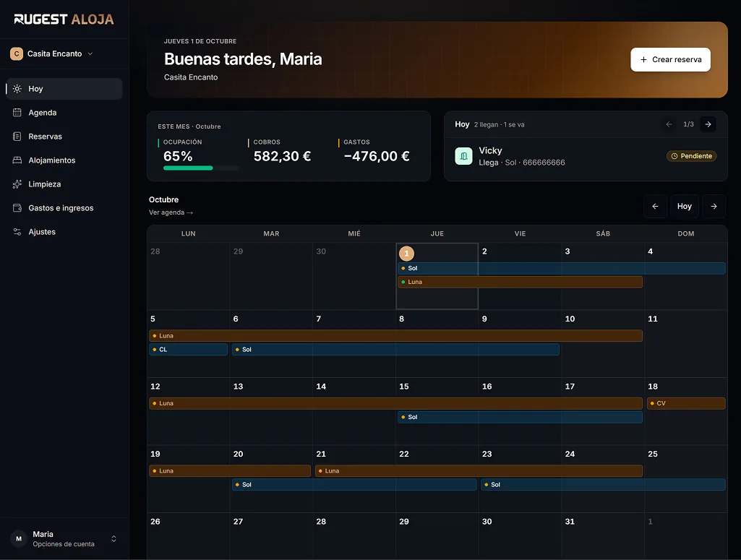741x560 pixels.
Task: Follow the Ver agenda link
Action: tap(171, 212)
